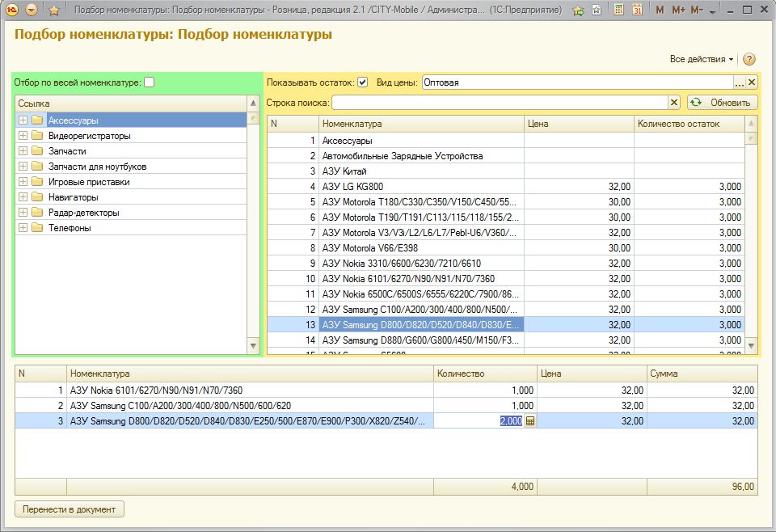Expand the Навигаторы folder

coord(23,196)
